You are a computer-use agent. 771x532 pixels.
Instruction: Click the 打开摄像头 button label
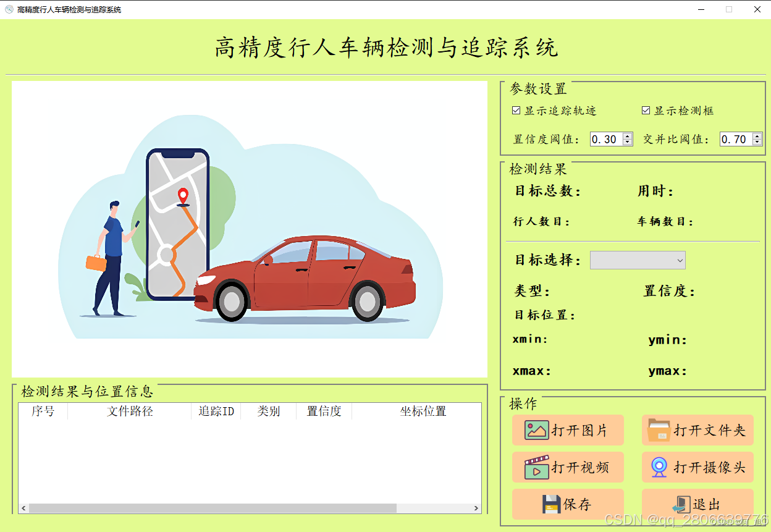[x=710, y=468]
